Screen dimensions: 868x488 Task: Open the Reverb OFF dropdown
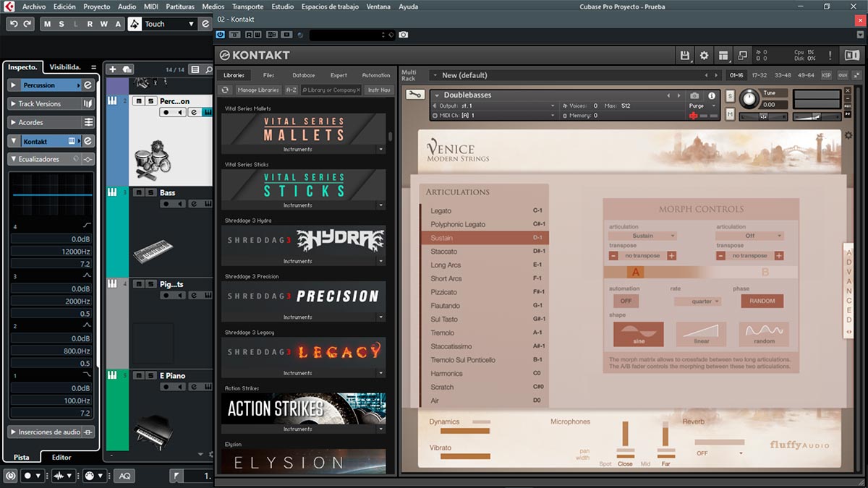[x=719, y=453]
